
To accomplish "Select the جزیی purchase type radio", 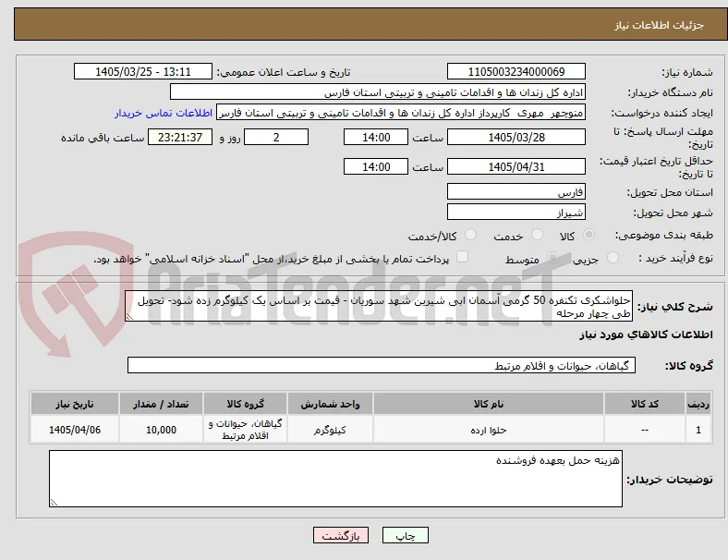I will 613,258.
